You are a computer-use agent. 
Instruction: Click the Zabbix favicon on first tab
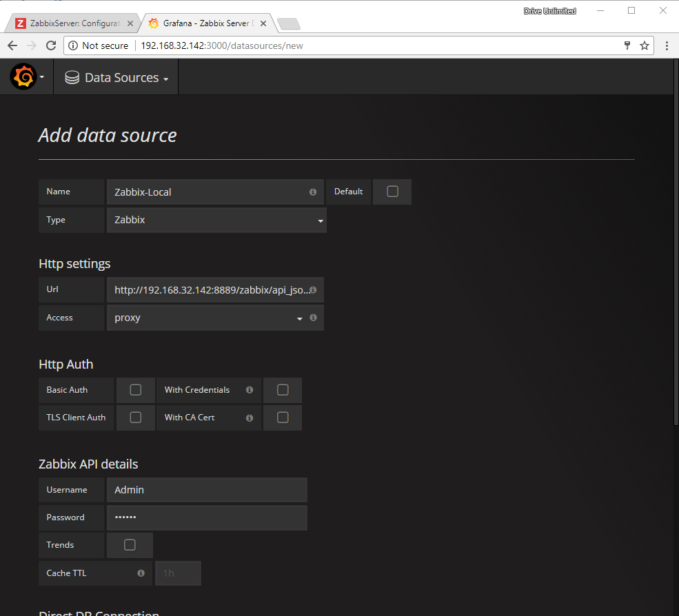(21, 23)
